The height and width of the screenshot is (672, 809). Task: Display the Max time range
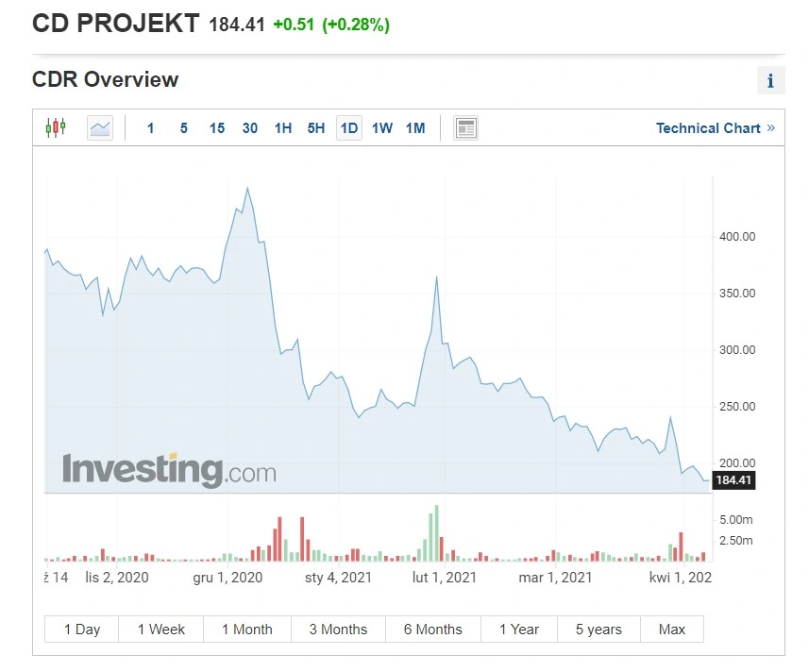point(672,630)
